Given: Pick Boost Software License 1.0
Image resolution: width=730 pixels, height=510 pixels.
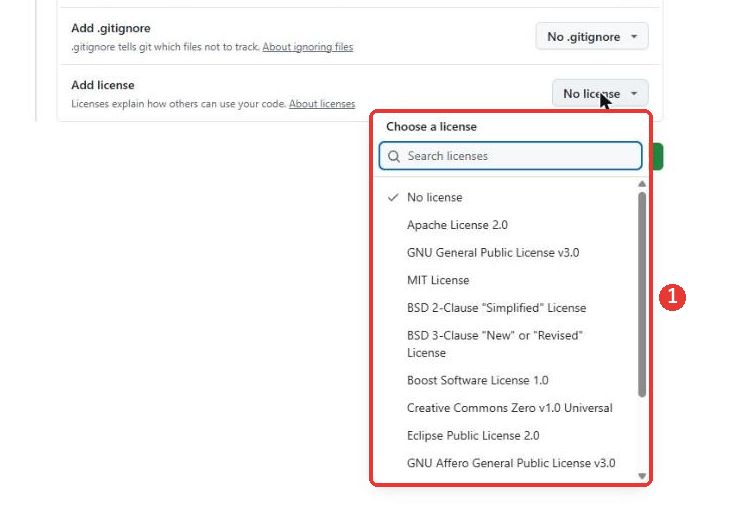Looking at the screenshot, I should (507, 380).
